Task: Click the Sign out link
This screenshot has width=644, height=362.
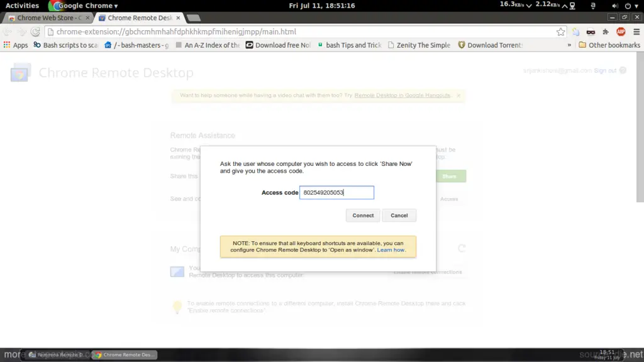Action: [x=605, y=70]
